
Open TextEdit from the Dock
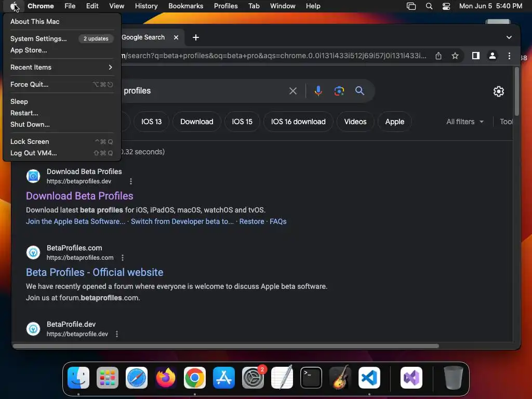click(282, 378)
